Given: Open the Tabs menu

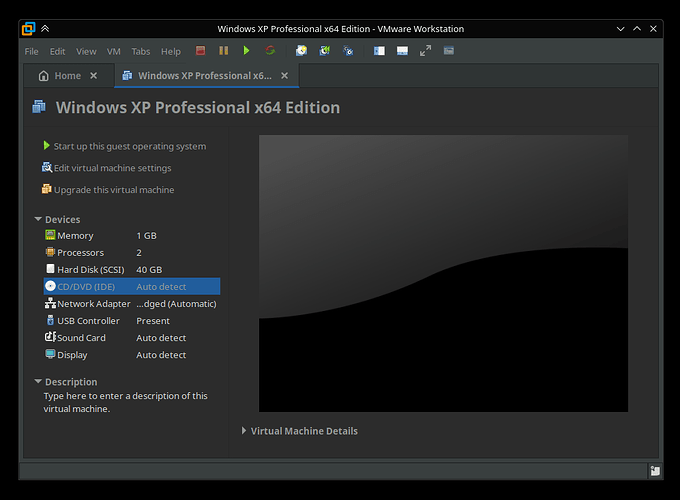Looking at the screenshot, I should (x=141, y=52).
